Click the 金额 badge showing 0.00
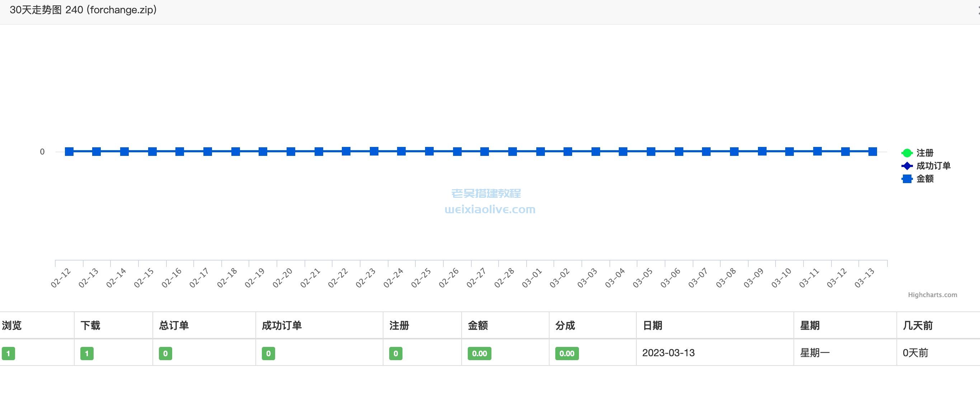Viewport: 980px width, 420px height. point(479,353)
